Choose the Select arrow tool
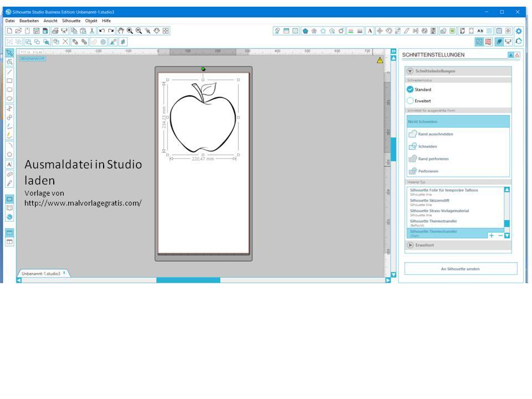 (x=9, y=53)
